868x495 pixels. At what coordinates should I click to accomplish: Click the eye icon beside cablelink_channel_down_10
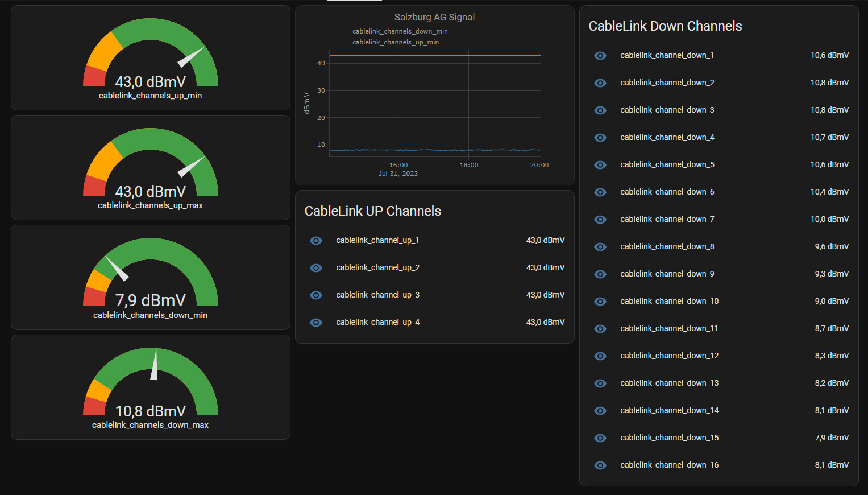(x=600, y=302)
